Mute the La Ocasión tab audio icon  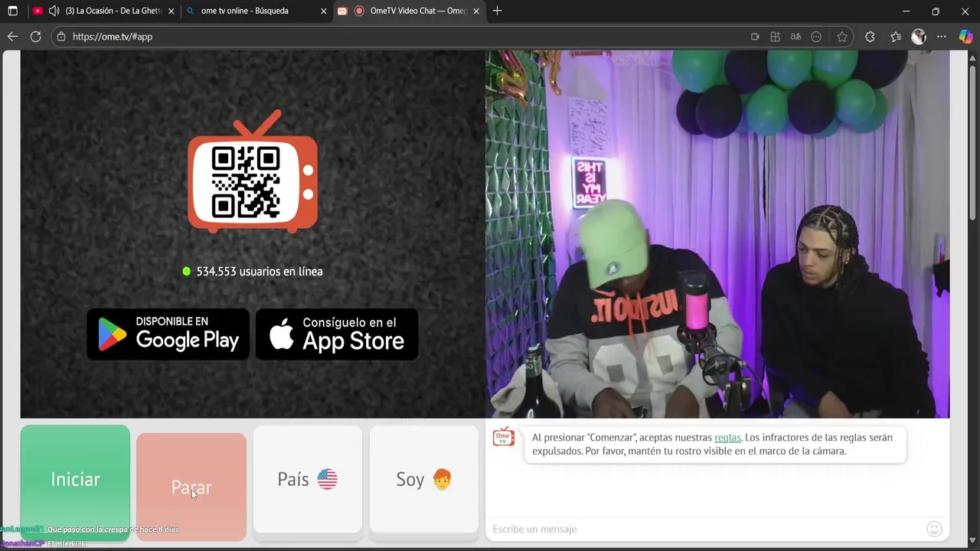[54, 11]
